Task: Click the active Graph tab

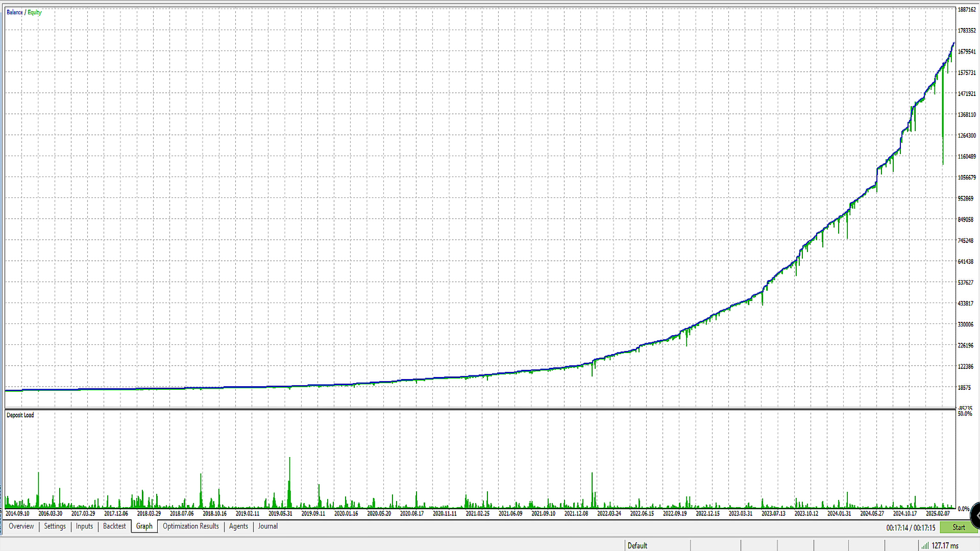Action: (144, 526)
